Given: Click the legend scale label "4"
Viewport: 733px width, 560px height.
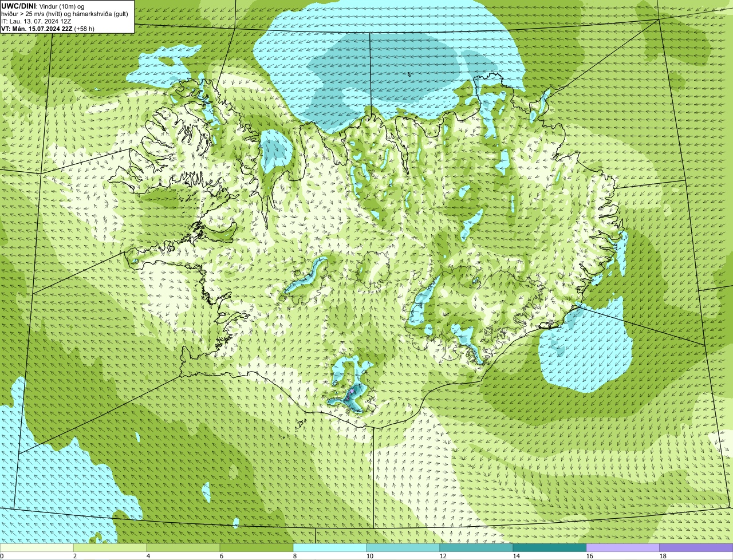Looking at the screenshot, I should pos(148,556).
